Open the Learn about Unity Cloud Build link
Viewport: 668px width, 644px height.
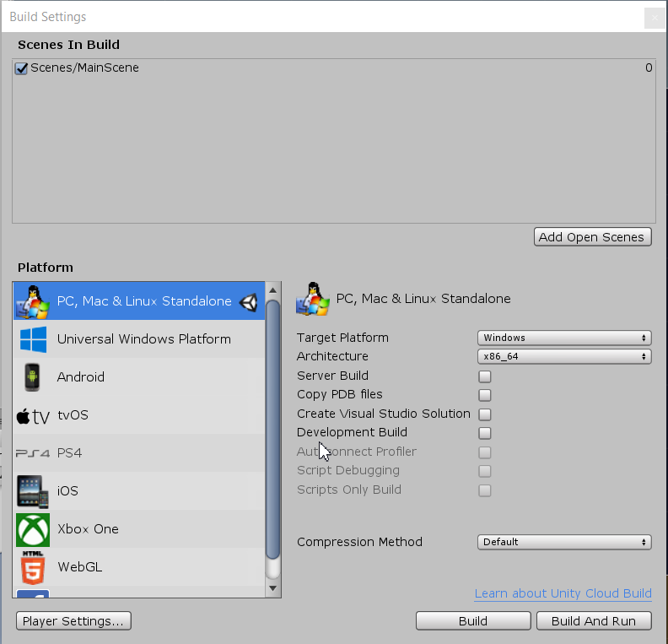point(563,593)
